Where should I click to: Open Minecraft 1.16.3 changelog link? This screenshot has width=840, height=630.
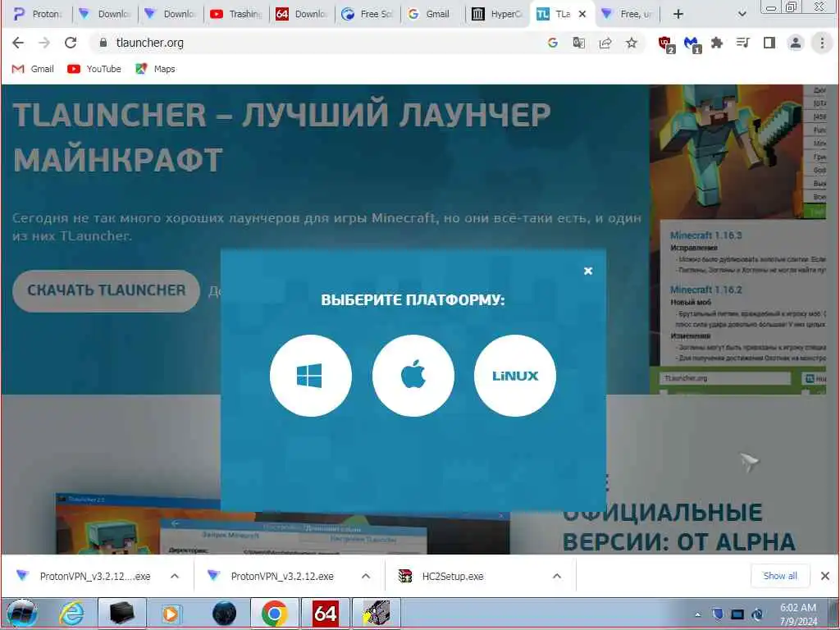coord(706,235)
